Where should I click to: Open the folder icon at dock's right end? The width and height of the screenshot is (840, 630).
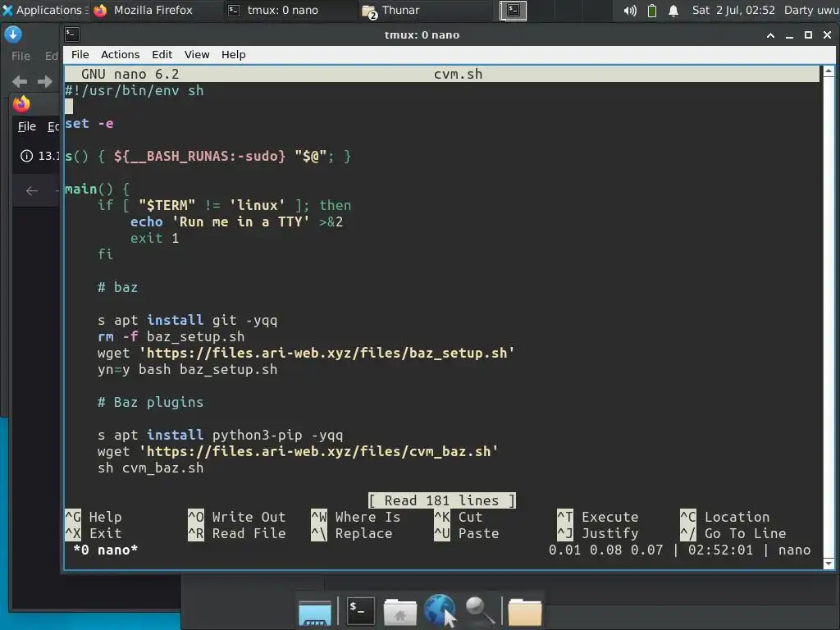coord(524,612)
